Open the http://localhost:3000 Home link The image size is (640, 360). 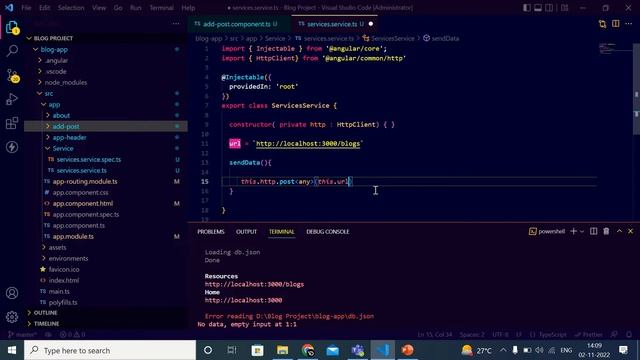pos(243,300)
